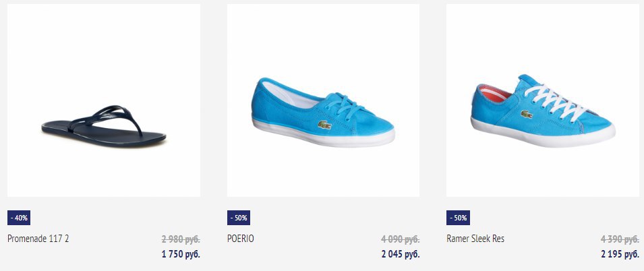Click the crocodile logo on Ramer Sleek shoe
The height and width of the screenshot is (271, 644).
[527, 114]
